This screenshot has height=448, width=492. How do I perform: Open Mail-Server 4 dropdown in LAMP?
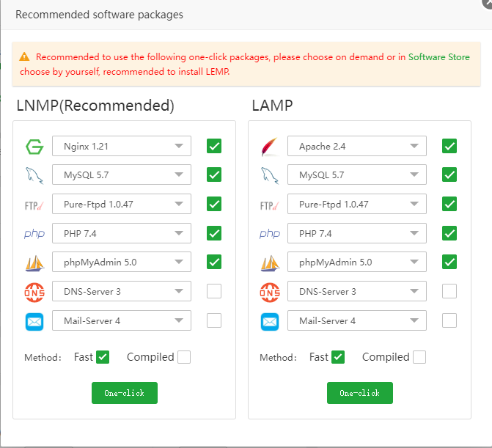[x=357, y=320]
